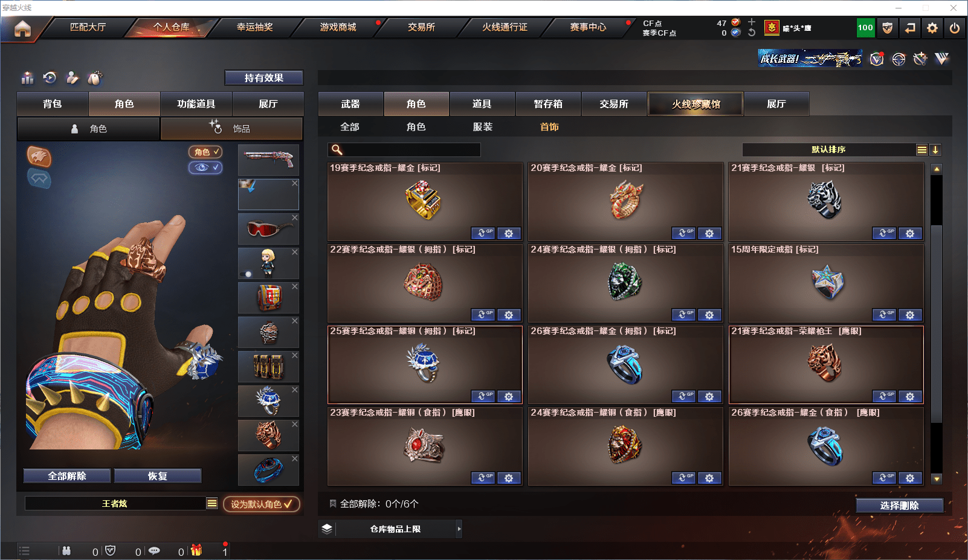The width and height of the screenshot is (968, 560).
Task: Click the search magnifier icon
Action: click(x=337, y=149)
